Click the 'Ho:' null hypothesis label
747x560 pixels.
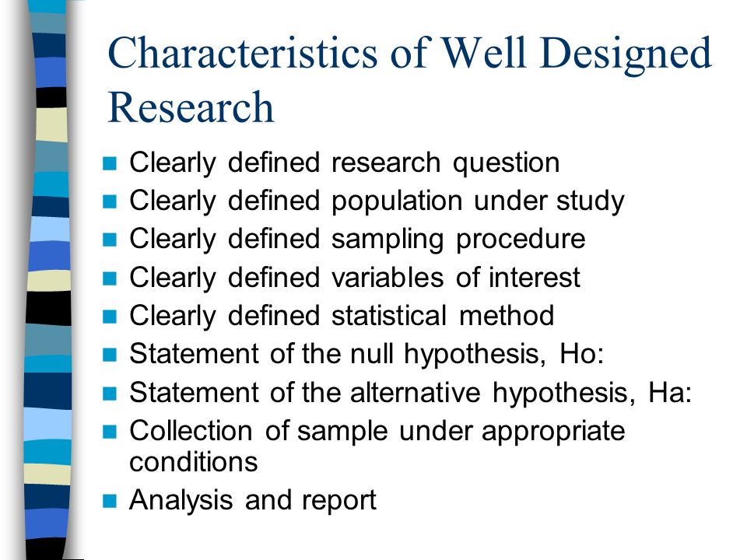point(581,354)
